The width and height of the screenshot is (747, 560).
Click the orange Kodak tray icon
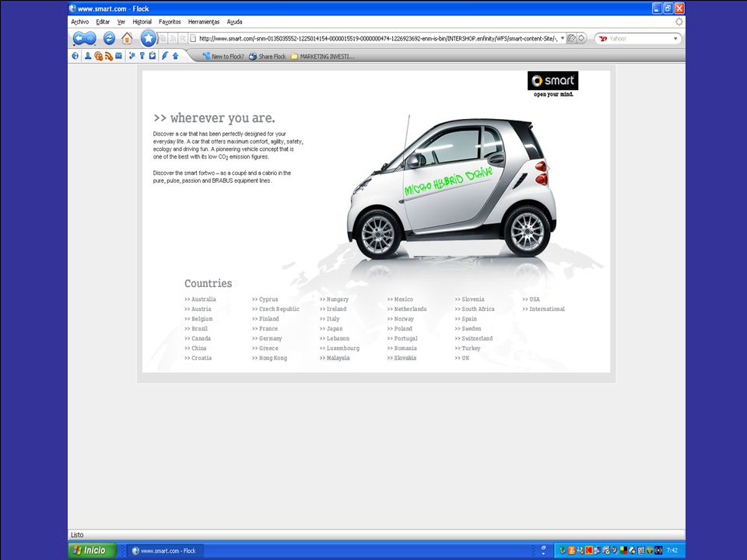tap(589, 551)
